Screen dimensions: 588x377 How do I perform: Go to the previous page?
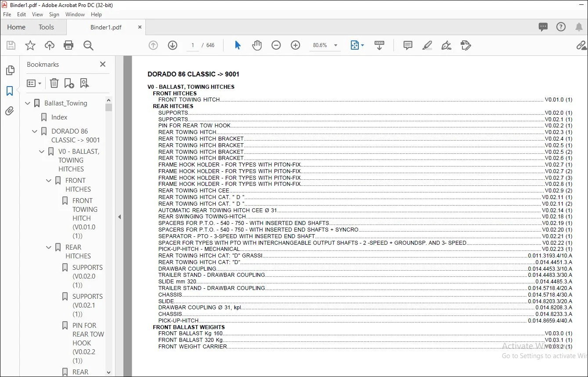[153, 45]
